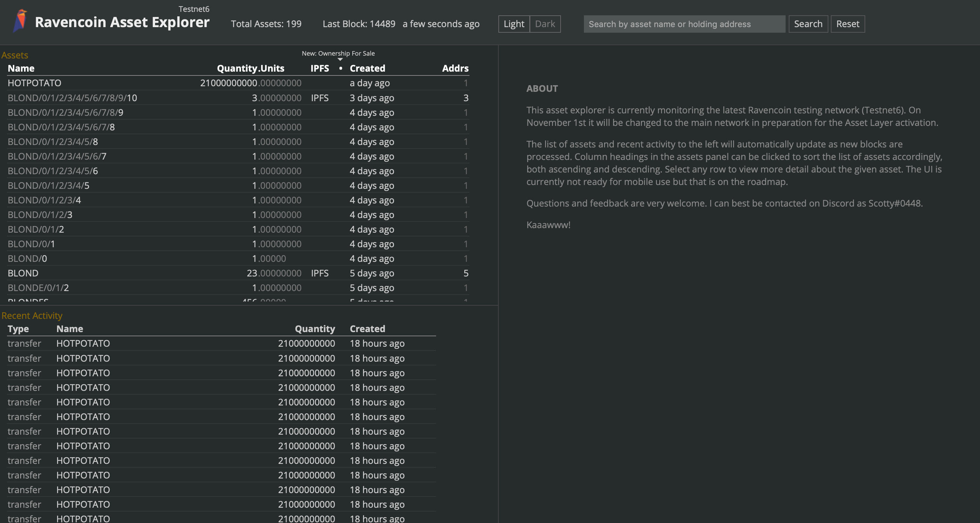Select asset BLOND/0/1/2/3/4/5/6/7/8
The height and width of the screenshot is (523, 980).
pyautogui.click(x=238, y=127)
